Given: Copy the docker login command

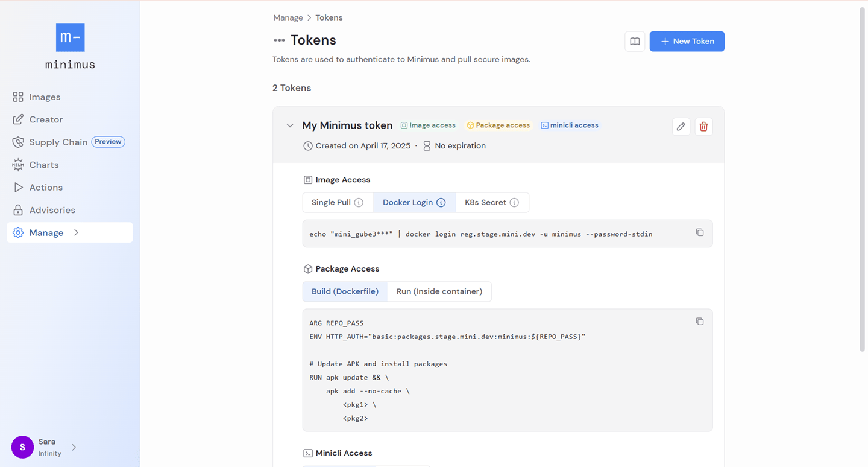Looking at the screenshot, I should tap(700, 232).
